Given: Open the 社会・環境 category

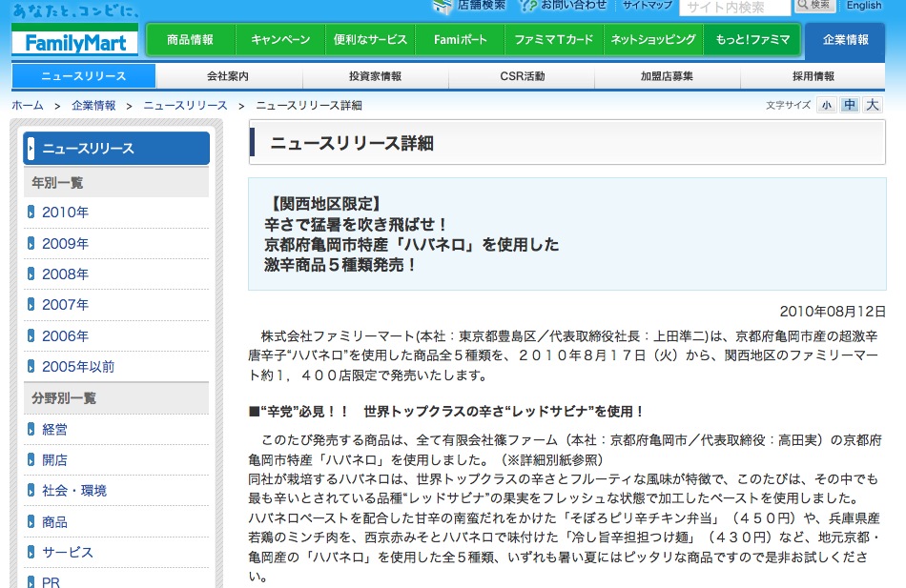Looking at the screenshot, I should pos(74,491).
